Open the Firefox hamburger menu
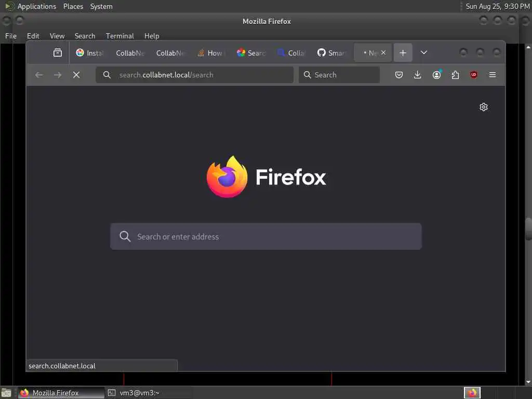This screenshot has height=399, width=532. [x=493, y=75]
